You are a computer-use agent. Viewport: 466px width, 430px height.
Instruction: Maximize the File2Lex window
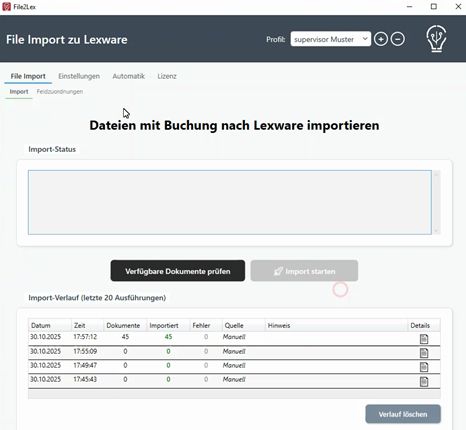[434, 7]
